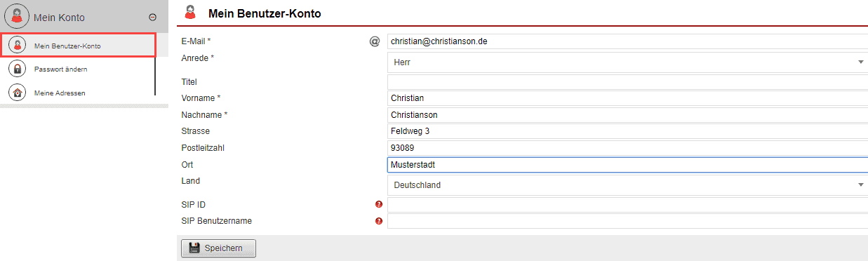Click the @ icon next to E-Mail
Image resolution: width=868 pixels, height=261 pixels.
point(375,41)
